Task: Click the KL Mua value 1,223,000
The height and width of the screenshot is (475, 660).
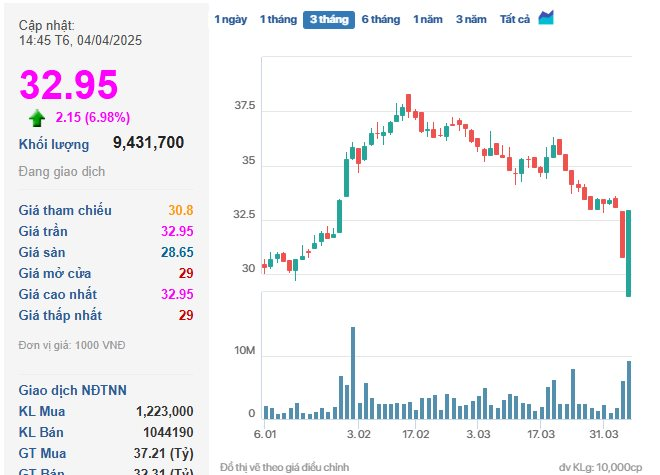Action: 165,411
